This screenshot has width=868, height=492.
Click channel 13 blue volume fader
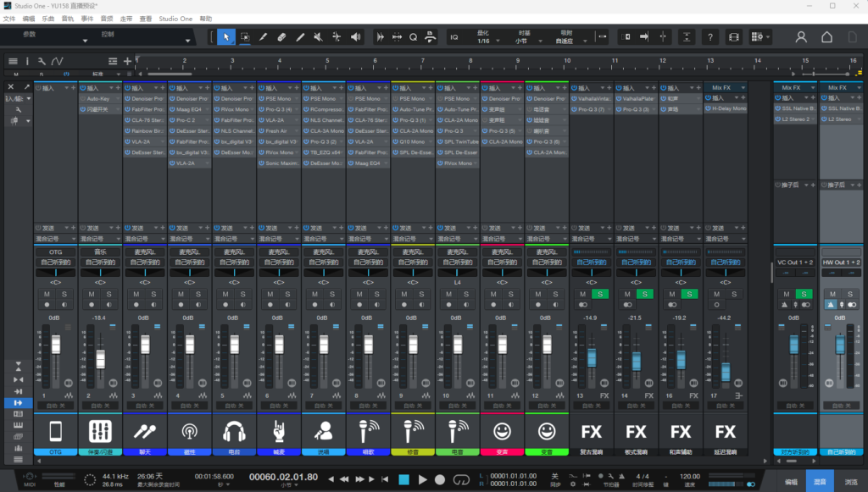pos(592,357)
